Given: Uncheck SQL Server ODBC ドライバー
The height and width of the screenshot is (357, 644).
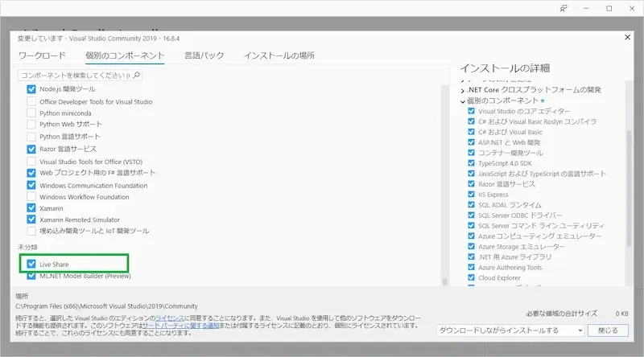Looking at the screenshot, I should (x=471, y=215).
